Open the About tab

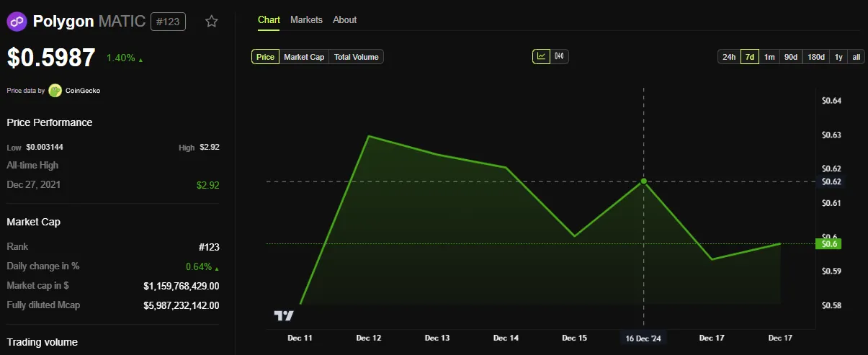(344, 20)
